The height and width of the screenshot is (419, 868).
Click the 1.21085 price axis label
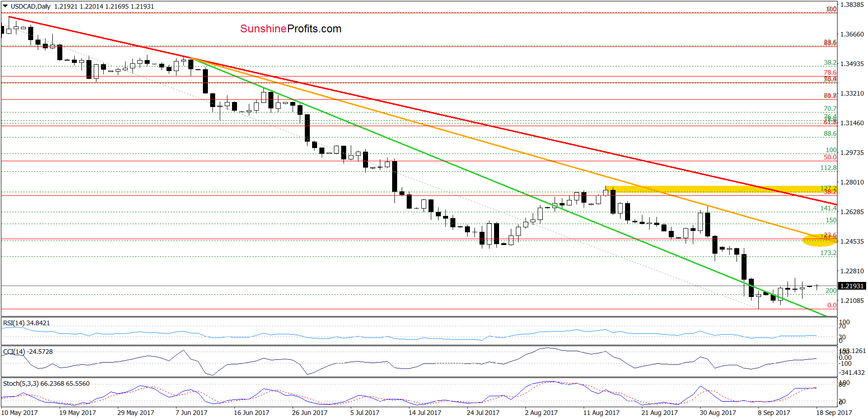click(852, 301)
